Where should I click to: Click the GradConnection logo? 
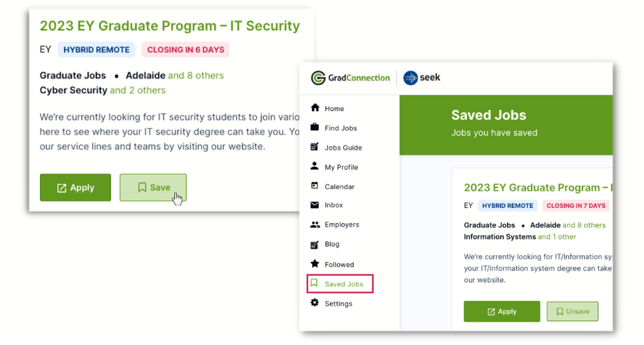351,78
